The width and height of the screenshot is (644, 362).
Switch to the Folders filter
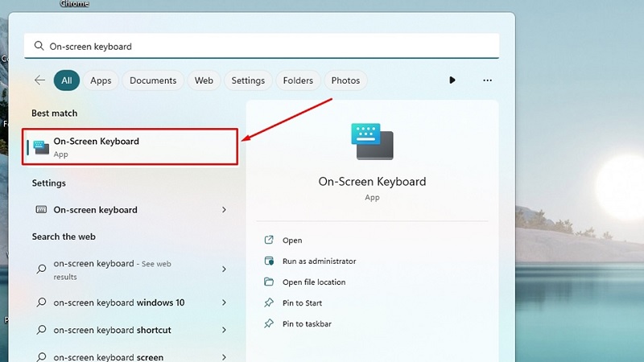[298, 80]
